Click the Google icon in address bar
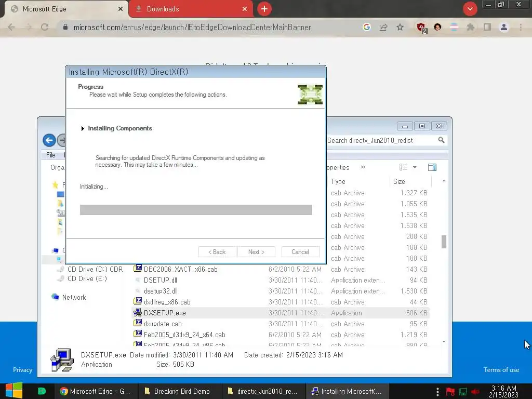Viewport: 532px width, 399px height. click(x=366, y=27)
